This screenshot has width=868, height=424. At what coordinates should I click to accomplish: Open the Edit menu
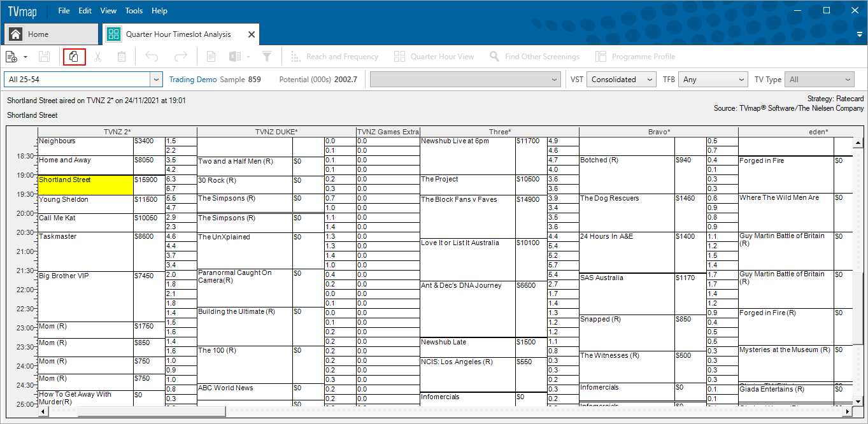click(85, 11)
